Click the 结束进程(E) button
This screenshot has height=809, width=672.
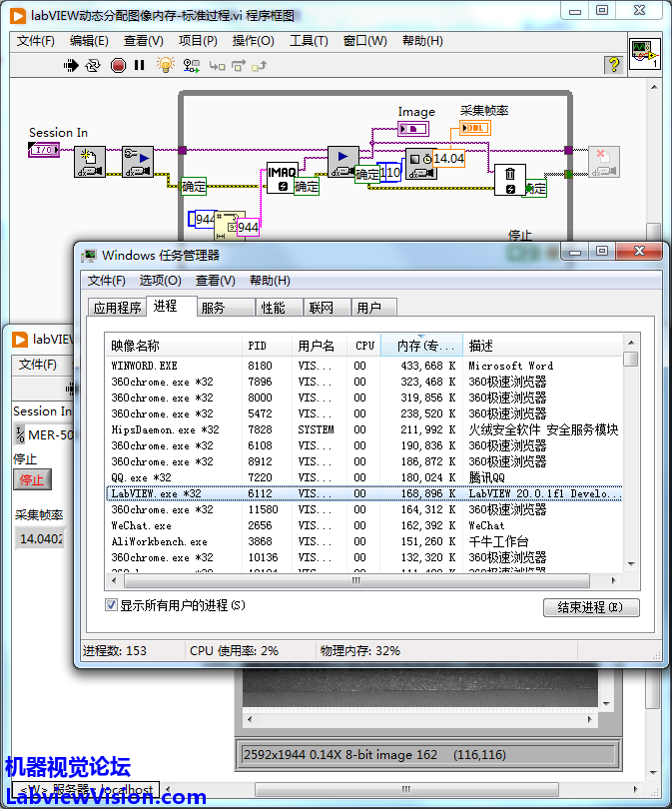click(591, 607)
